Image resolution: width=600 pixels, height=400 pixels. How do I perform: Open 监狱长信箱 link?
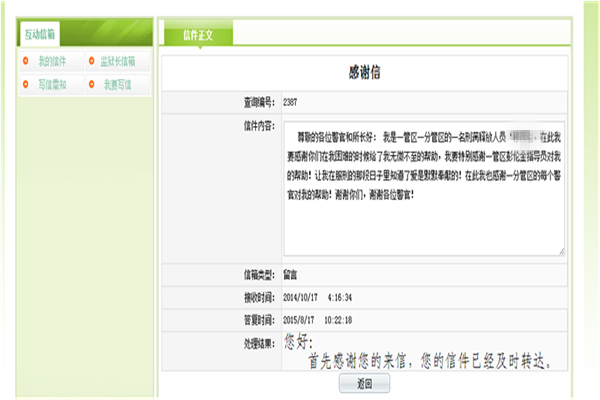[118, 61]
